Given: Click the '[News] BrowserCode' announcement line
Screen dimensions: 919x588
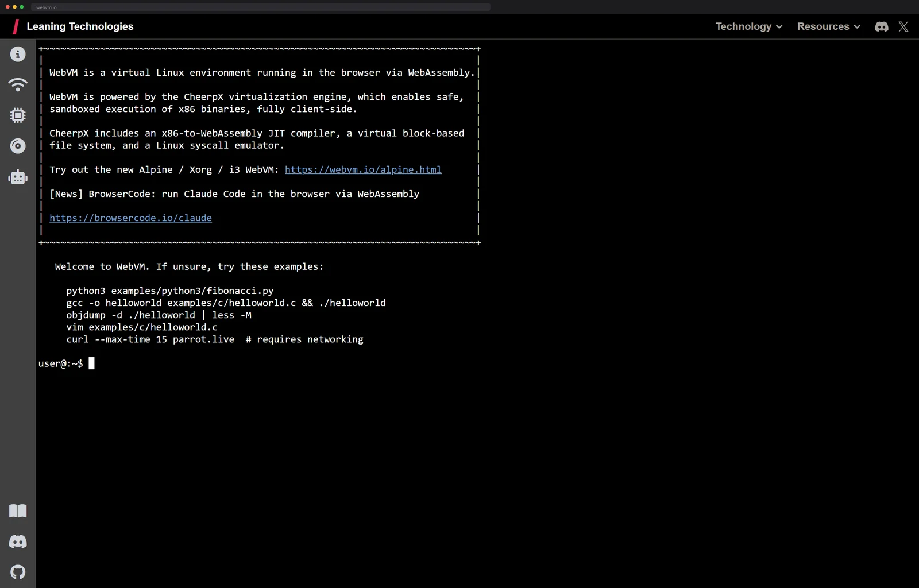Looking at the screenshot, I should tap(234, 194).
